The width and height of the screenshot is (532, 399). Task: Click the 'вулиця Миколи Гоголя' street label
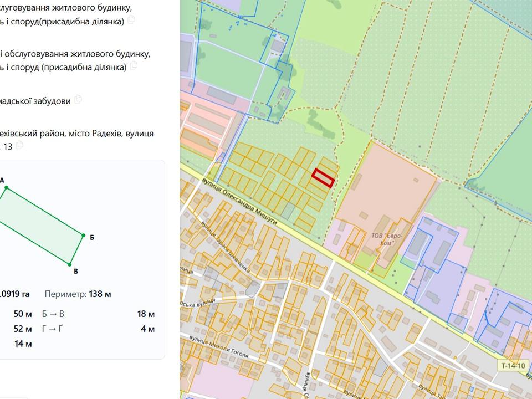coord(218,346)
